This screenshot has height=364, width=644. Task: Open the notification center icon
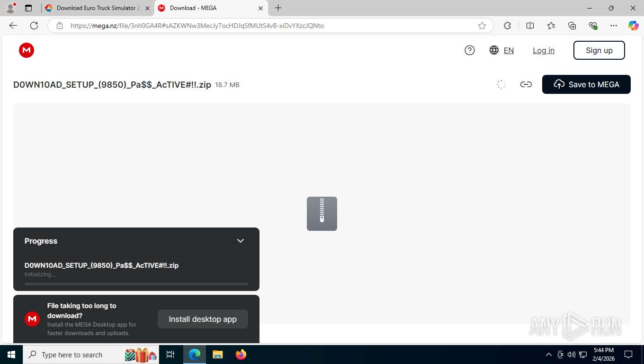(x=628, y=355)
